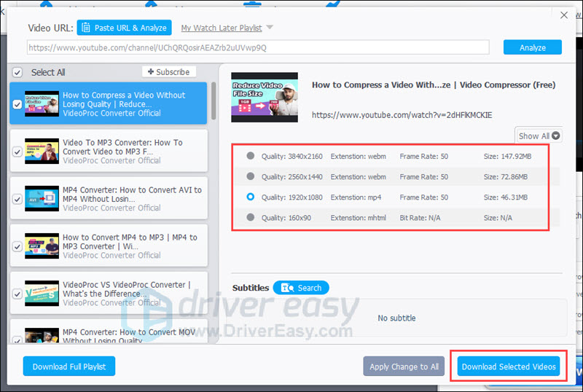Click the Paste URL & Analyze clipboard icon
The image size is (583, 392).
pos(86,28)
